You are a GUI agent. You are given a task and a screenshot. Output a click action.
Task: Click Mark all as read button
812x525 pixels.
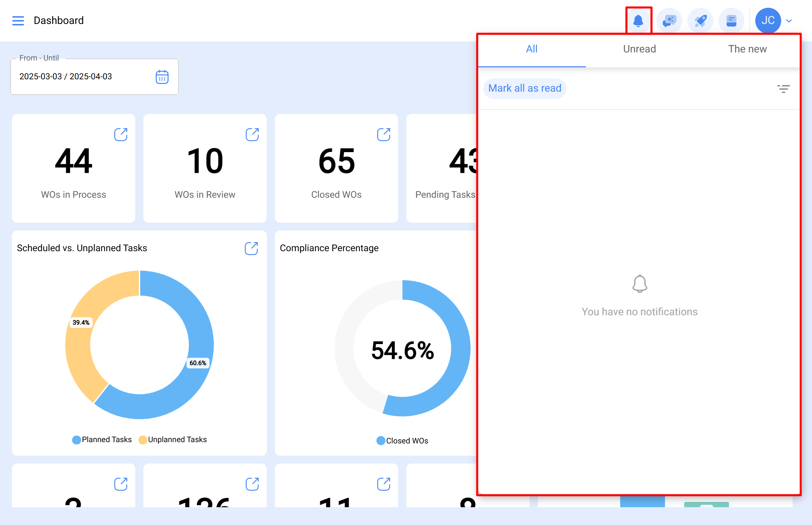coord(524,88)
